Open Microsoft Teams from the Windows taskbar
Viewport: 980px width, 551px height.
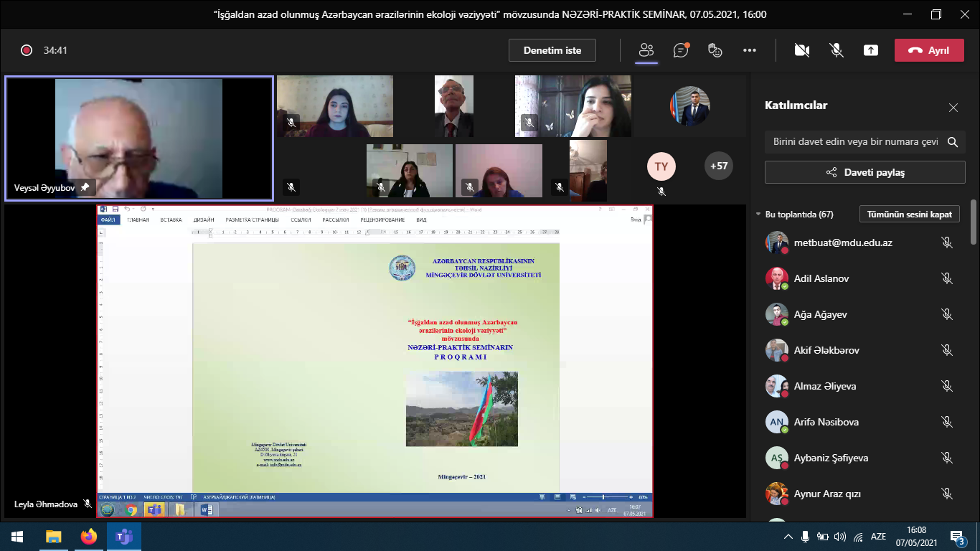(124, 537)
